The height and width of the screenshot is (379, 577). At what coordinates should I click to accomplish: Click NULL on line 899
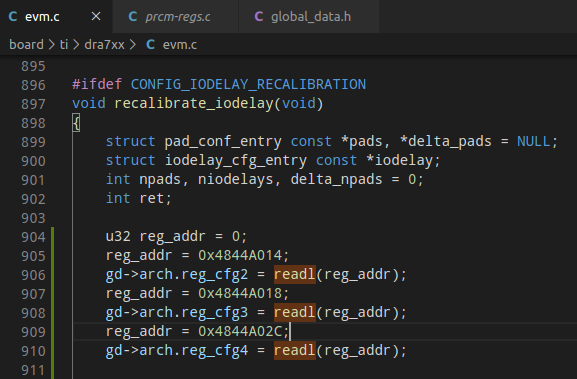[x=534, y=141]
